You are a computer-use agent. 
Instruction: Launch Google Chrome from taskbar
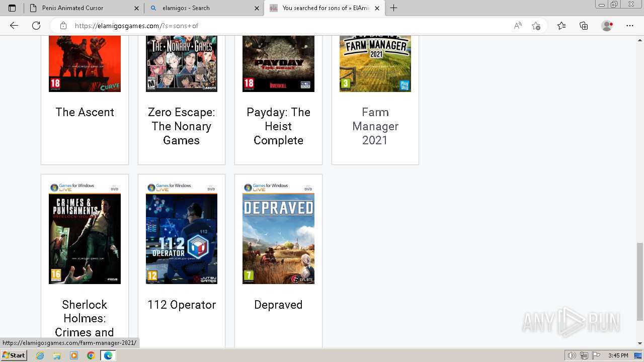(x=91, y=355)
